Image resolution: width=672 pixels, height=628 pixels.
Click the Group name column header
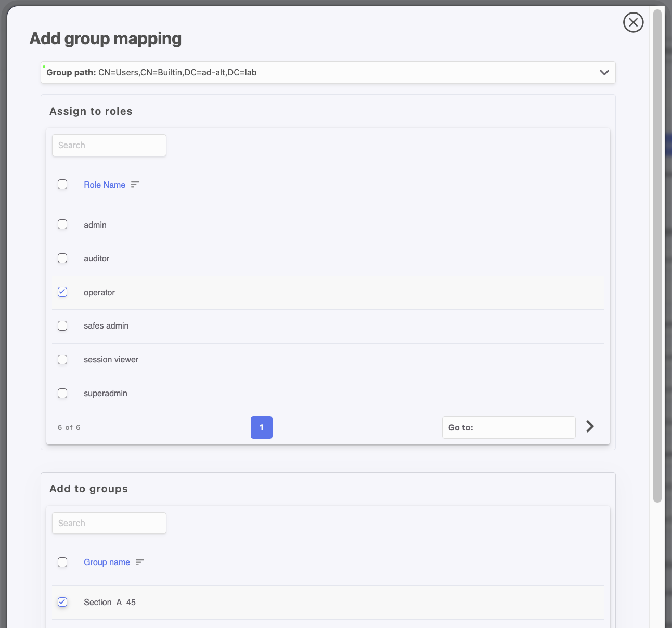pos(107,562)
